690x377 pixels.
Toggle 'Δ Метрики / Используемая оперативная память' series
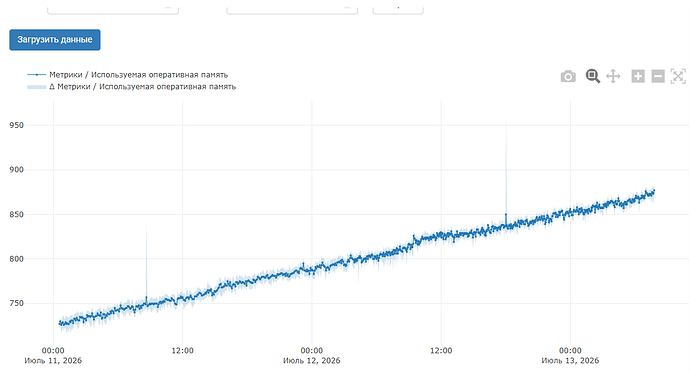[x=143, y=87]
